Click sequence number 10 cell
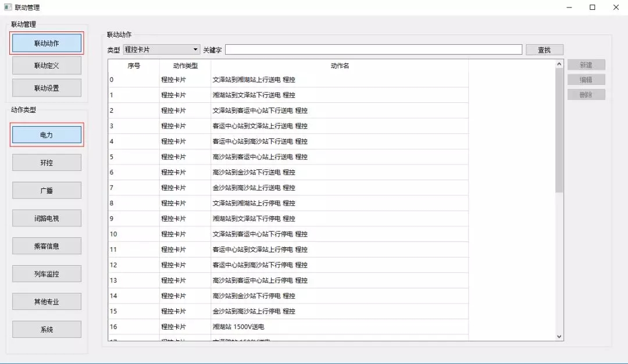This screenshot has width=628, height=364. pyautogui.click(x=134, y=234)
